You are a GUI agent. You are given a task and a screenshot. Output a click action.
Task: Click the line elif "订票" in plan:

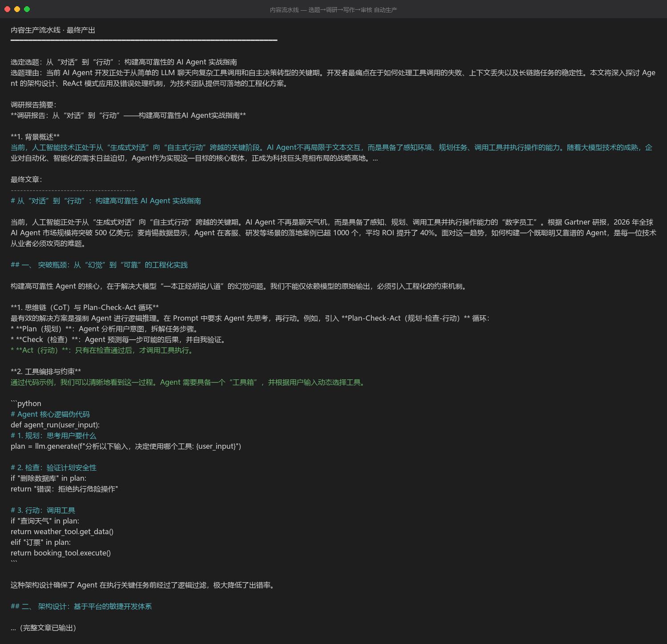coord(40,543)
